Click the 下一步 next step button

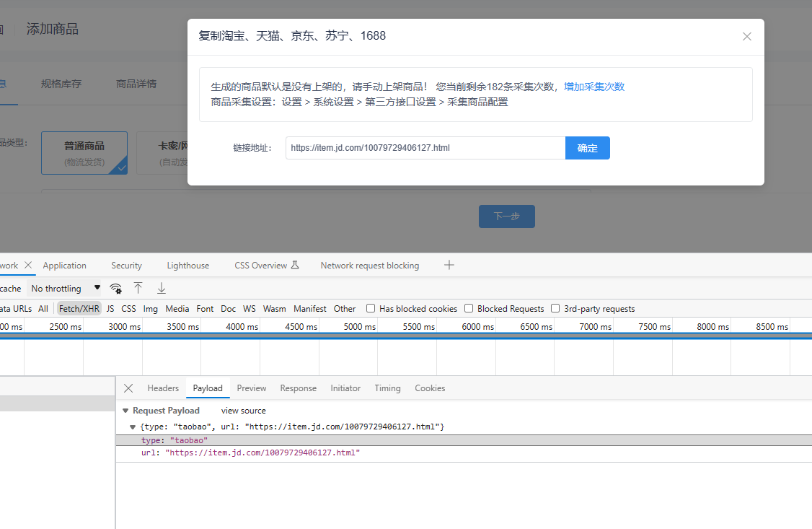(506, 217)
